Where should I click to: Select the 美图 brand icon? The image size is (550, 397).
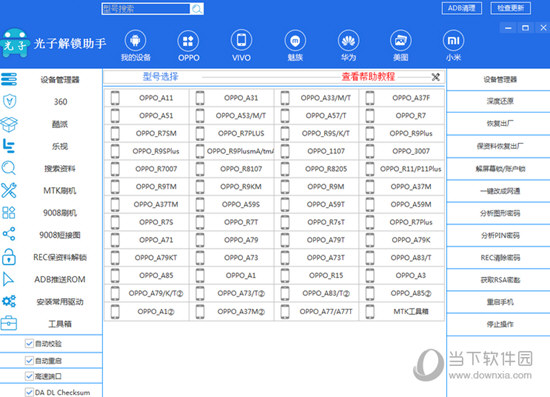coord(401,41)
